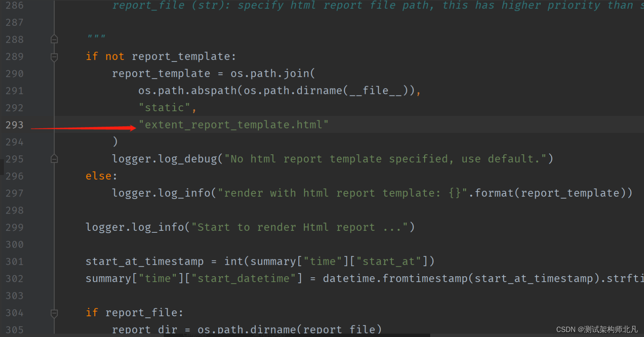This screenshot has height=337, width=644.
Task: Click os.path.join on line 290
Action: tap(272, 73)
